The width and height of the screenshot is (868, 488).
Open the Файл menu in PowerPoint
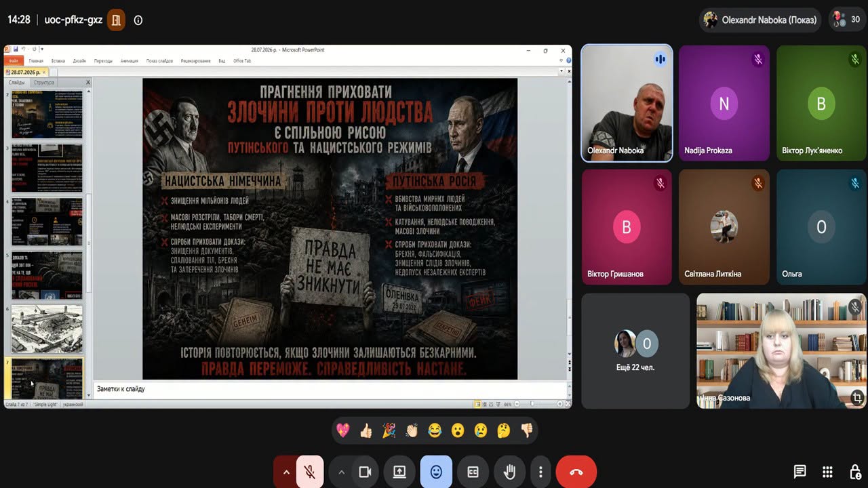tap(14, 61)
